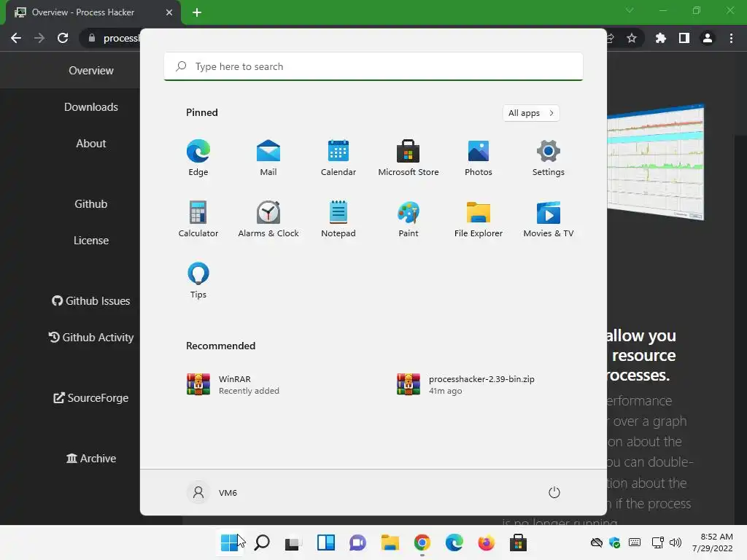Viewport: 747px width, 560px height.
Task: Open Widgets from the taskbar
Action: (326, 542)
